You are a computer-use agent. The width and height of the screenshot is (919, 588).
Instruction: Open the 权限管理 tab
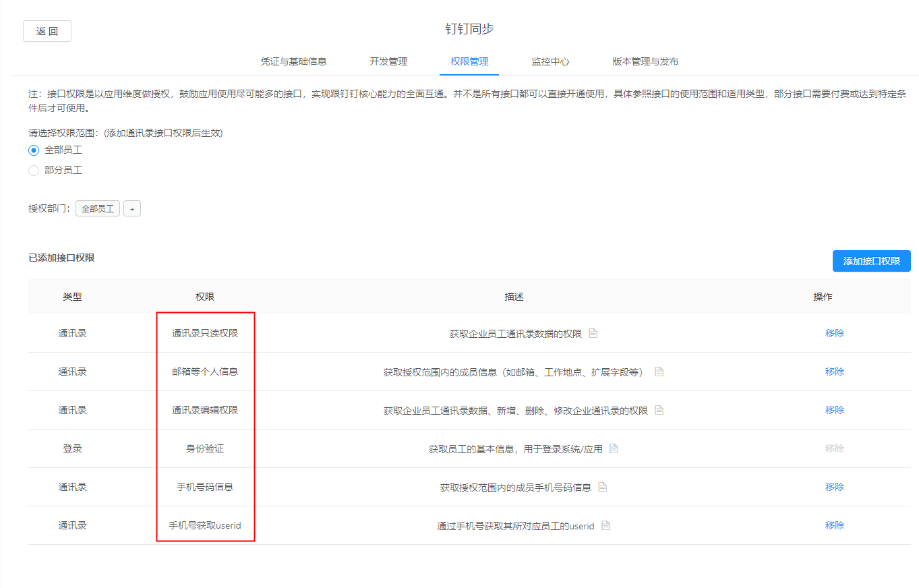click(469, 61)
